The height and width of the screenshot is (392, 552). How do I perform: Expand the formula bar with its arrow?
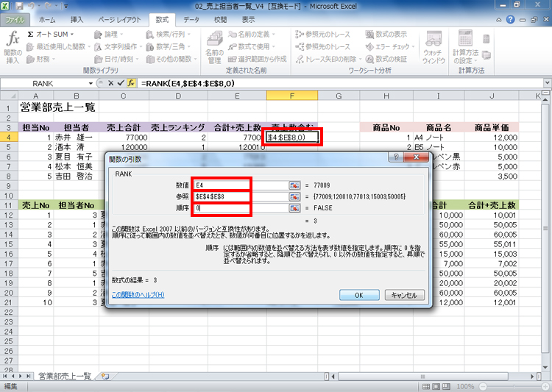click(x=547, y=83)
